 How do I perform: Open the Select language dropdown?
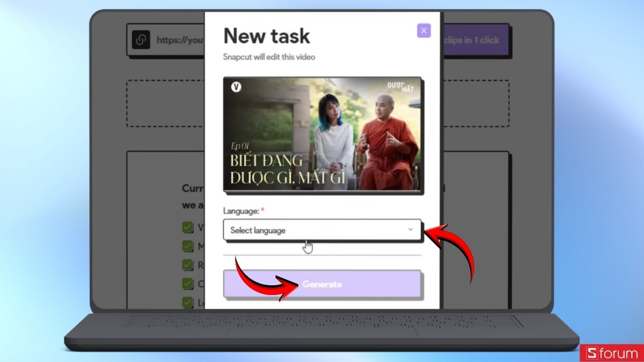pyautogui.click(x=322, y=230)
